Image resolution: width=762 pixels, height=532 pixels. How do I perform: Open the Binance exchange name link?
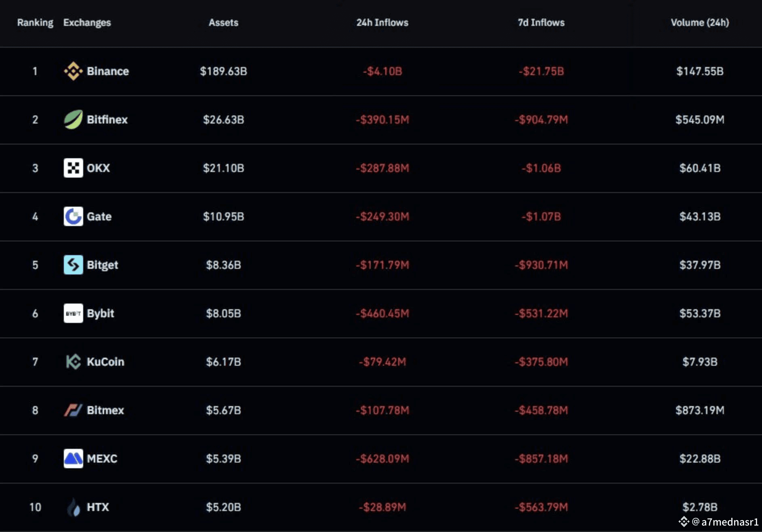[108, 71]
